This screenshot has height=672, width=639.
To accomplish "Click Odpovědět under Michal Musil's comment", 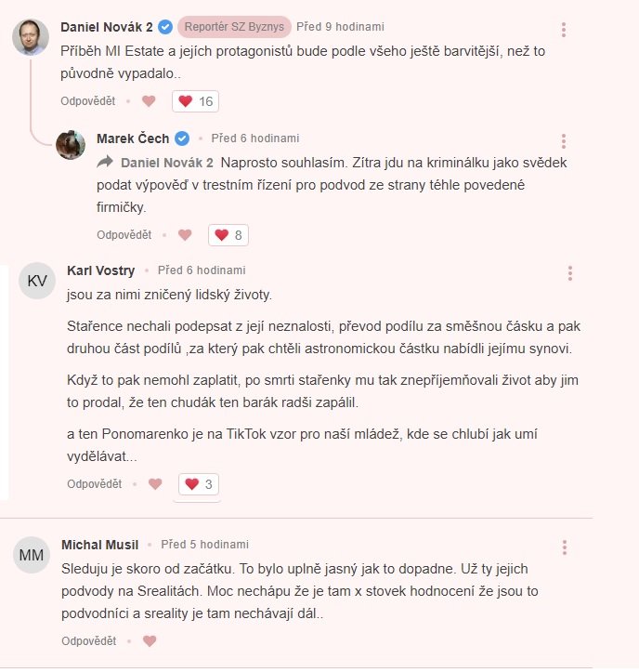I will coord(89,641).
